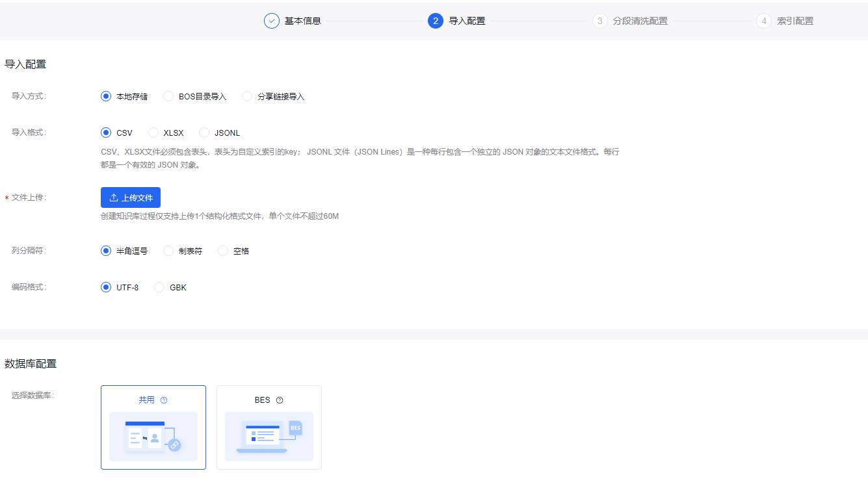This screenshot has width=868, height=482.
Task: Click the help icon beside BES database
Action: click(x=279, y=400)
